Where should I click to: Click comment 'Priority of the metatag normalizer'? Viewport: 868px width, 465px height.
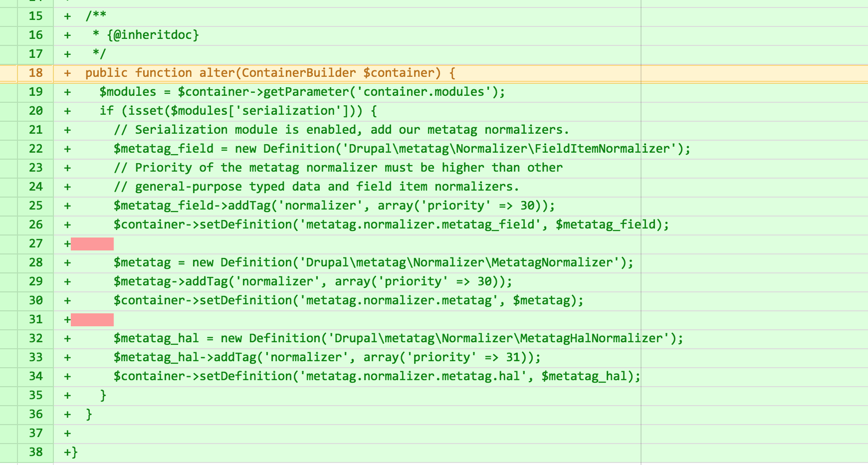(x=338, y=168)
